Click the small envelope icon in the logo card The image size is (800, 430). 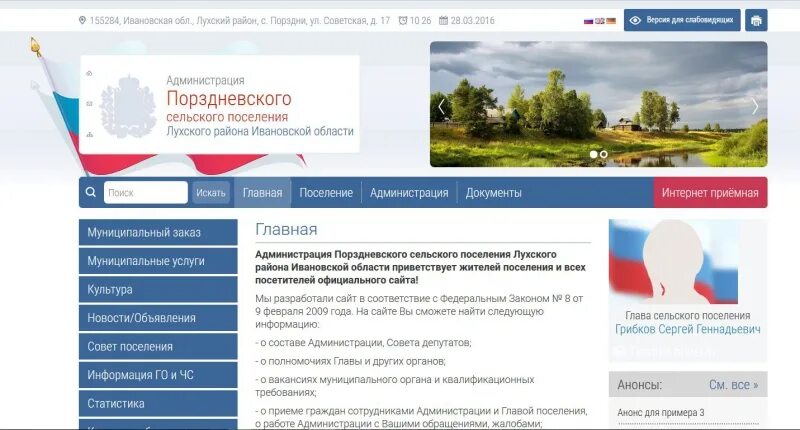pyautogui.click(x=89, y=104)
